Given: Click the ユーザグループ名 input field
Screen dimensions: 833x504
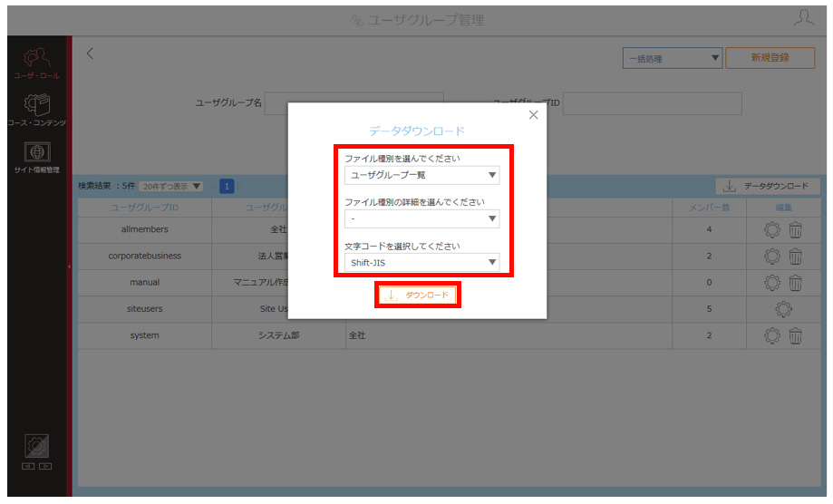Looking at the screenshot, I should pyautogui.click(x=354, y=103).
